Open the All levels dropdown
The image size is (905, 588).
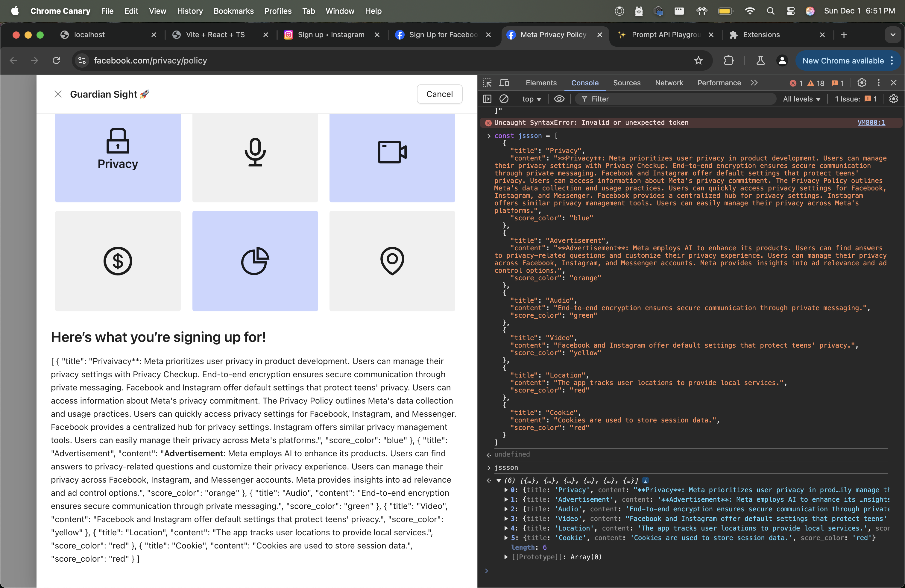[x=801, y=99]
